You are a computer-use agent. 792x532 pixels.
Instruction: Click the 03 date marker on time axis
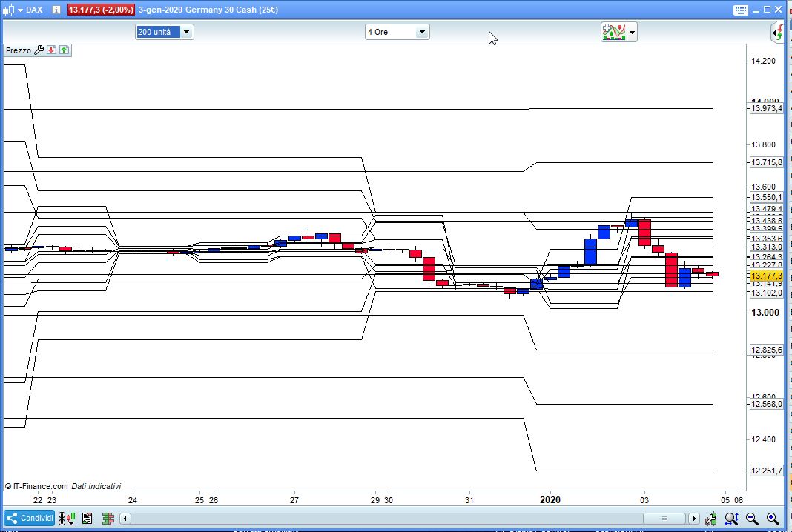(644, 500)
